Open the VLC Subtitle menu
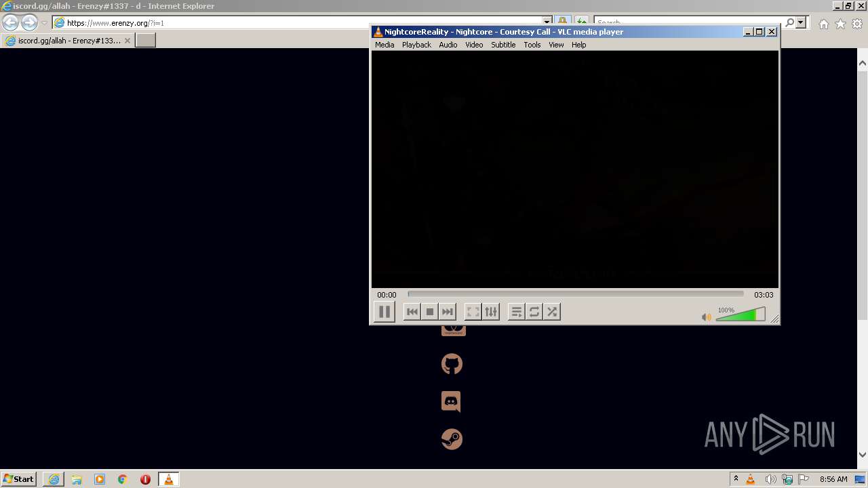The width and height of the screenshot is (868, 488). click(503, 45)
